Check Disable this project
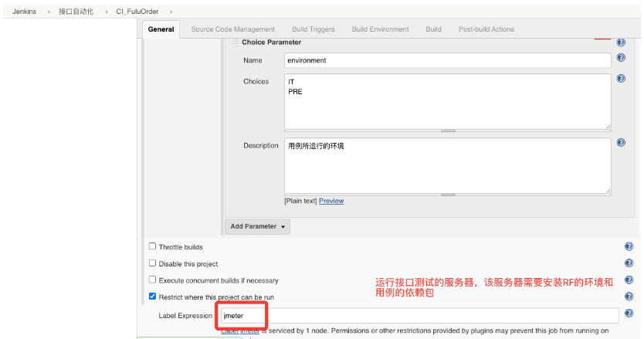This screenshot has width=644, height=339. [152, 263]
